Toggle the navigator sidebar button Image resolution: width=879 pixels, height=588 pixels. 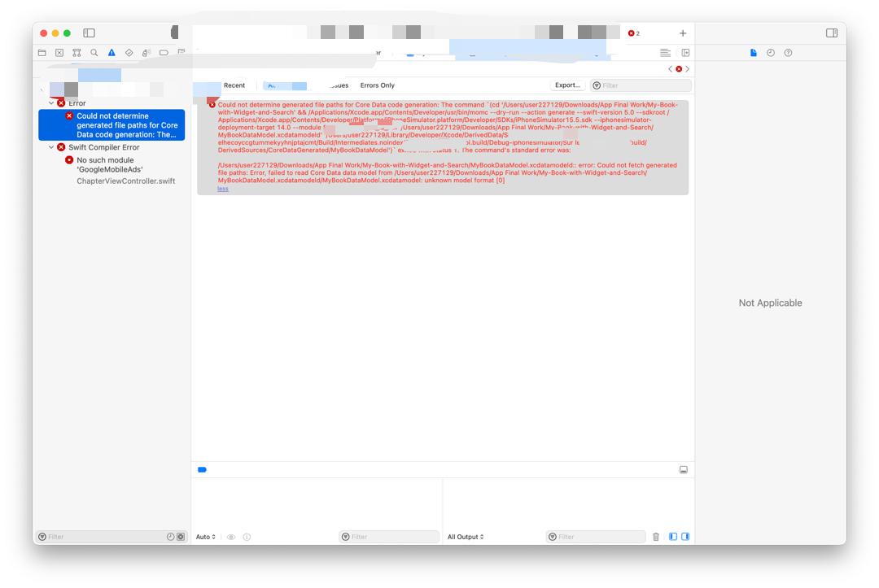tap(90, 33)
